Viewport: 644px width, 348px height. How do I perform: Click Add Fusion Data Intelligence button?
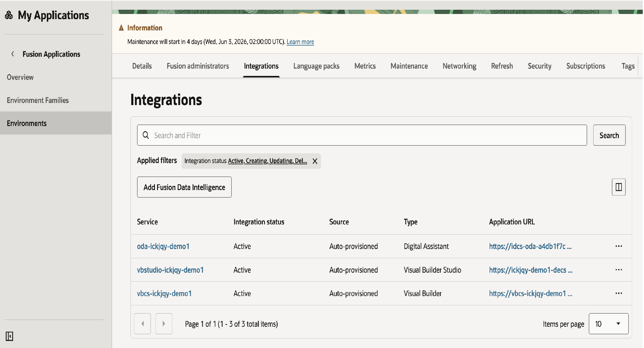pyautogui.click(x=184, y=187)
